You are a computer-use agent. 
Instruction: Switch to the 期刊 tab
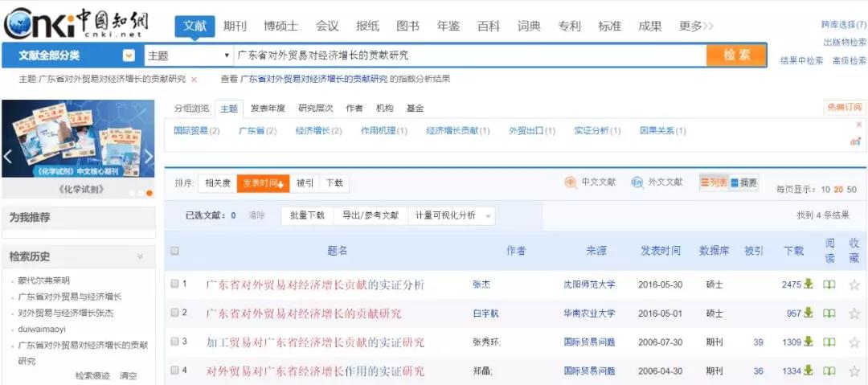coord(235,26)
